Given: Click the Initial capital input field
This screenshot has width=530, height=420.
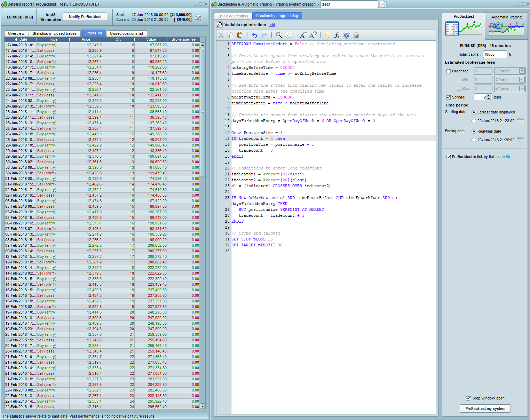Looking at the screenshot, I should (x=495, y=54).
